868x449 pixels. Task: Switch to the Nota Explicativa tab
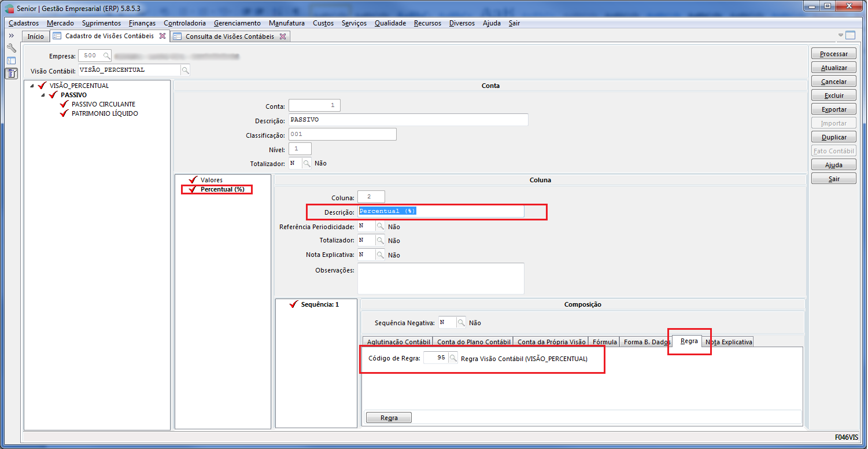[727, 342]
